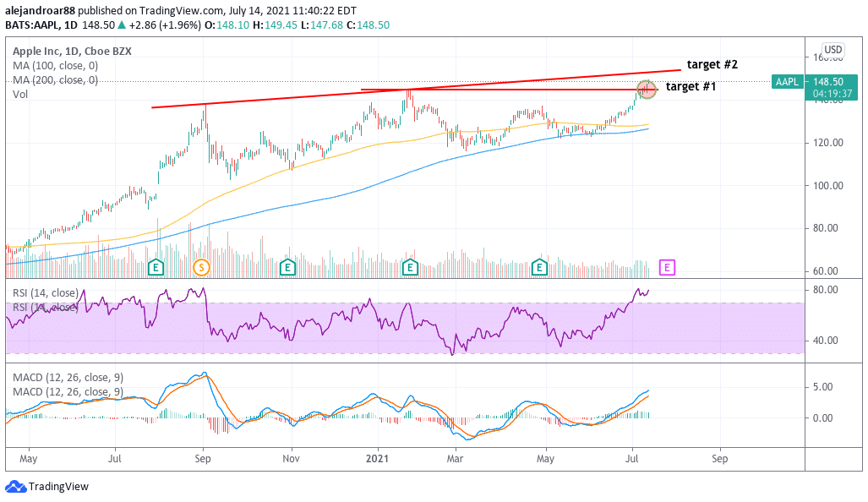Screen dimensions: 868x502
Task: Select the MA (200, close, 0) legend
Action: tap(55, 79)
